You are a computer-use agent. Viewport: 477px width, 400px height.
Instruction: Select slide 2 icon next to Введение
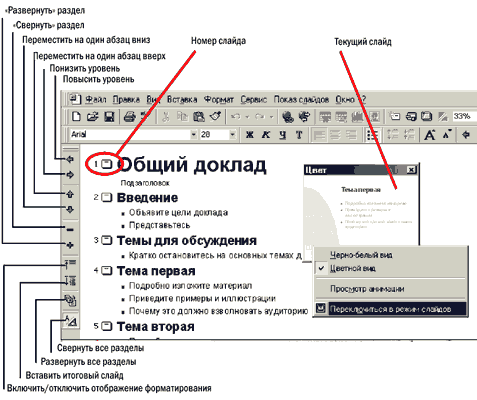[107, 198]
